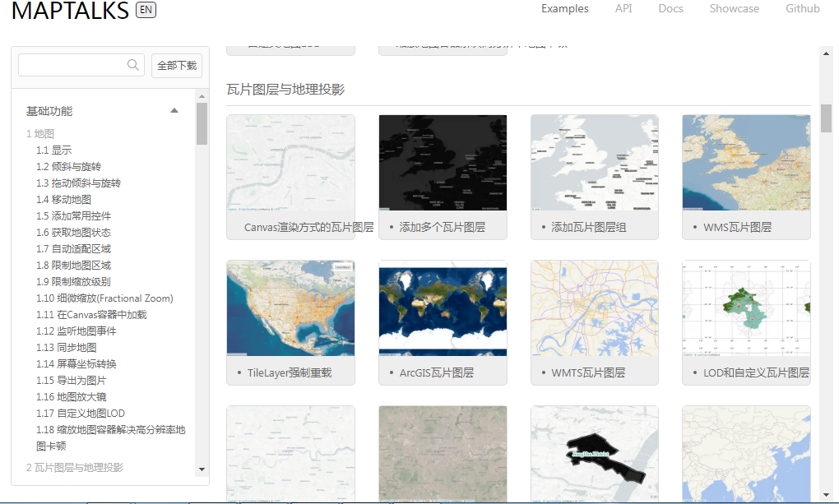
Task: Open the WMTS瓦片图层 map thumbnail
Action: 595,308
